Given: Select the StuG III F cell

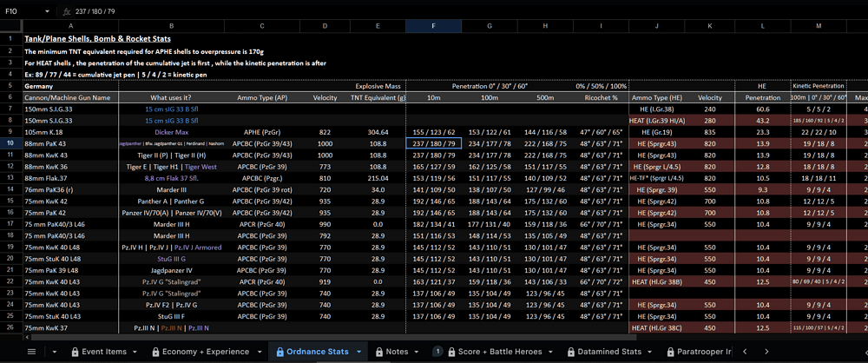Looking at the screenshot, I should [x=171, y=316].
